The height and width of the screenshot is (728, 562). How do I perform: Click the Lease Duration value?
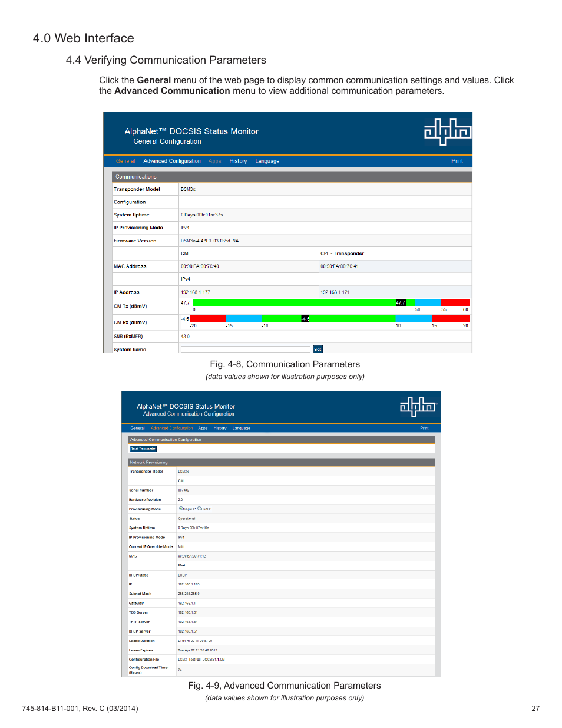tap(195, 641)
